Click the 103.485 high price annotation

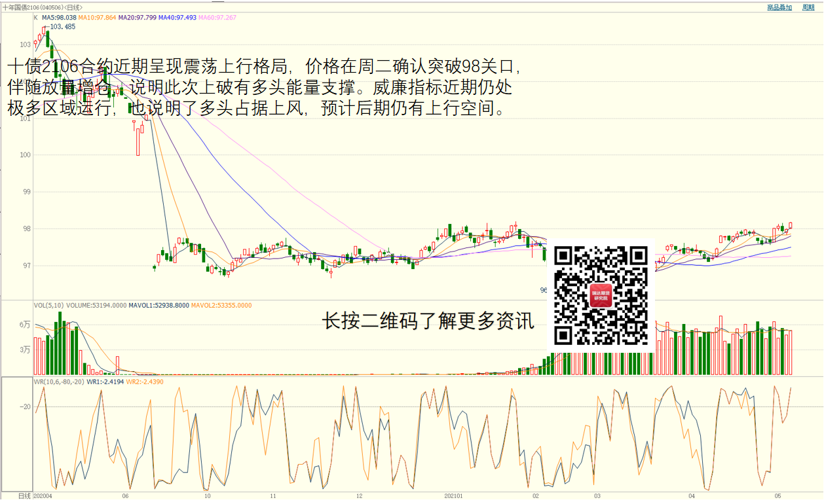pos(62,27)
